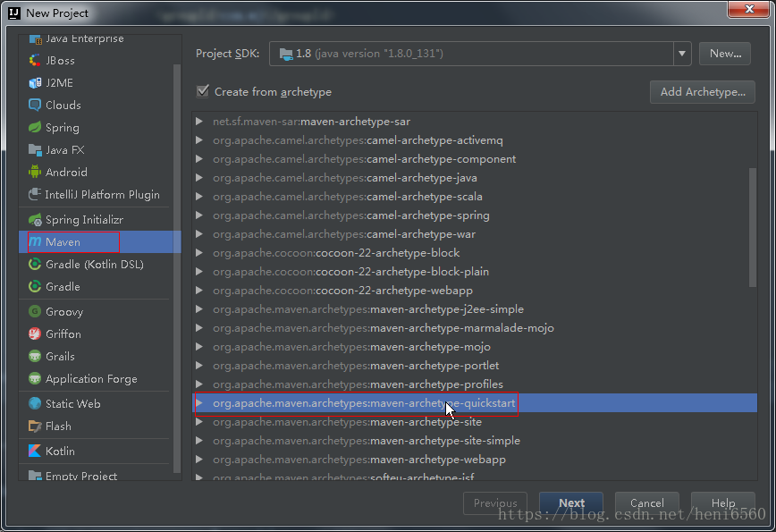Expand the camel-archetype-activemq node

(x=199, y=140)
